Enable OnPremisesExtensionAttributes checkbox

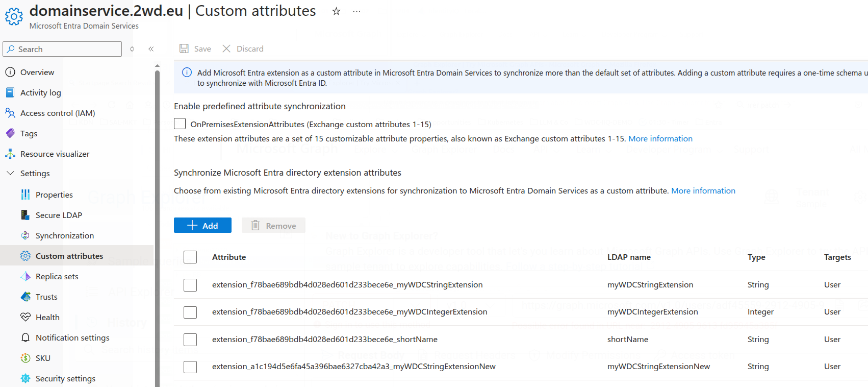[x=180, y=124]
